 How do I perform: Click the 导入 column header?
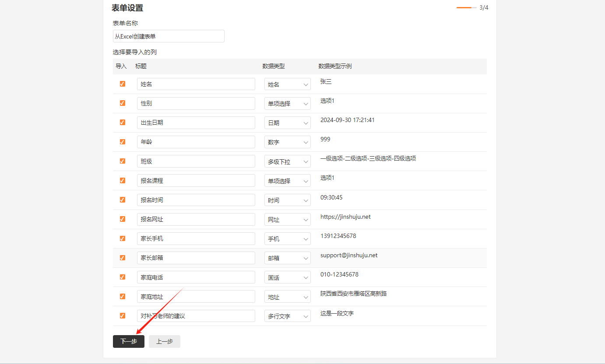121,66
